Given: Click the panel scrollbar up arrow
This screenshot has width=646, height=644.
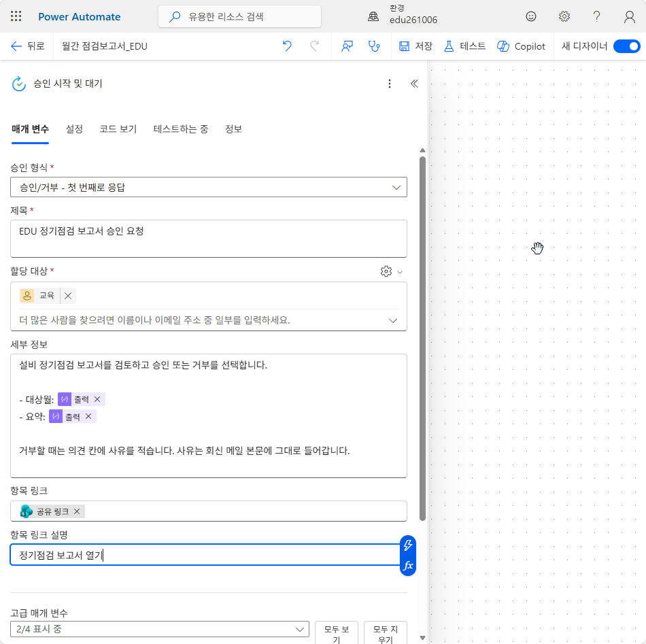Looking at the screenshot, I should 422,150.
